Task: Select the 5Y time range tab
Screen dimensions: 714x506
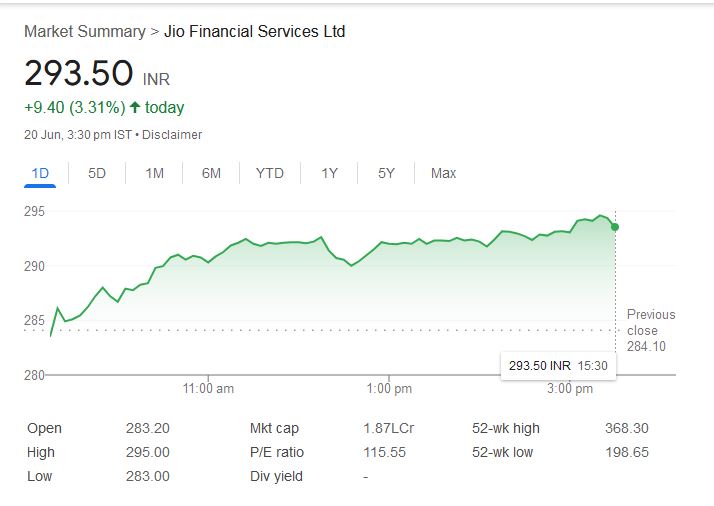Action: 386,173
